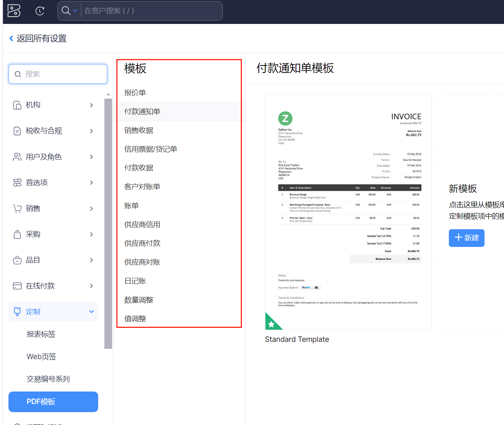
Task: Select the 销售 sales icon
Action: pyautogui.click(x=17, y=208)
